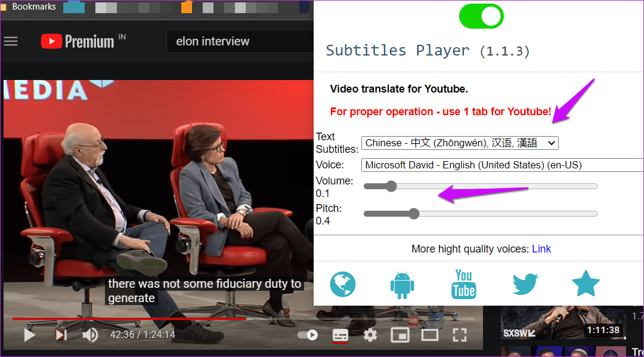Image resolution: width=644 pixels, height=357 pixels.
Task: Open the high quality voices Link
Action: [x=541, y=249]
